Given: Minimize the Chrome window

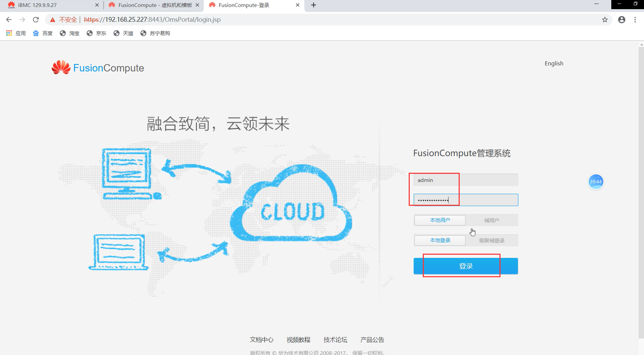Looking at the screenshot, I should [x=596, y=4].
